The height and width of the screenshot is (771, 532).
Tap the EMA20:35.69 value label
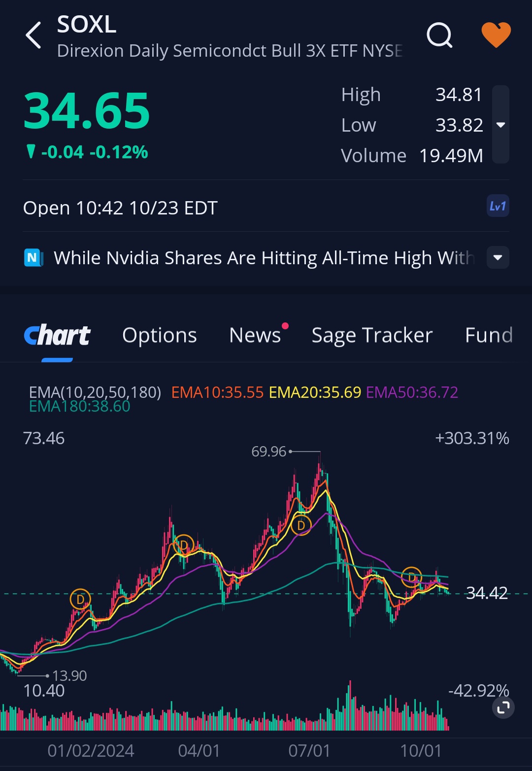(315, 392)
